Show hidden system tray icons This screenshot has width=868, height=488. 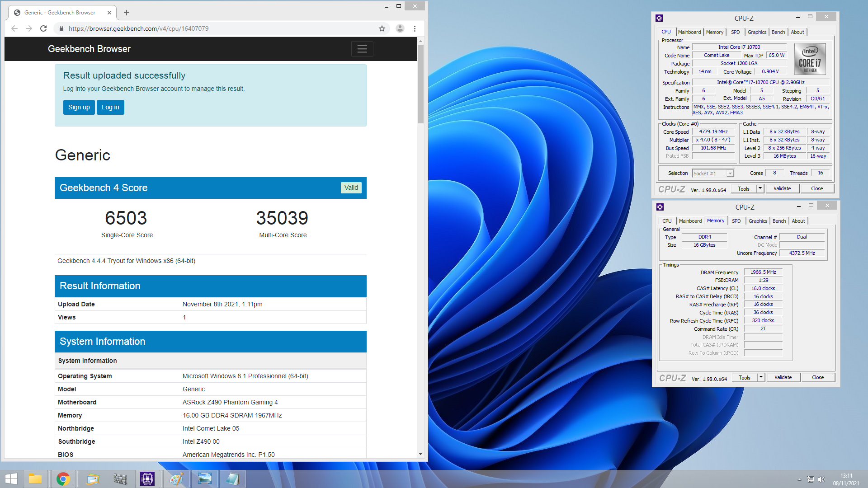[x=799, y=479]
